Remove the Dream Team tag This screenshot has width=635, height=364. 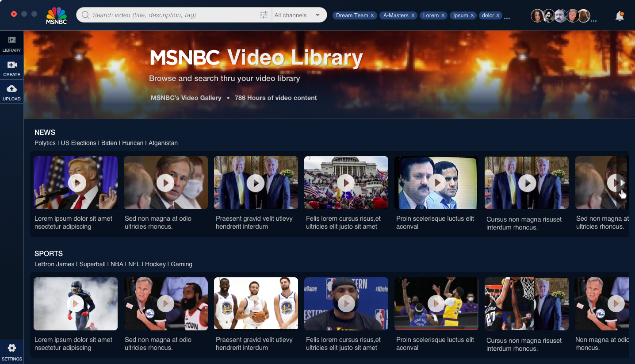tap(372, 15)
